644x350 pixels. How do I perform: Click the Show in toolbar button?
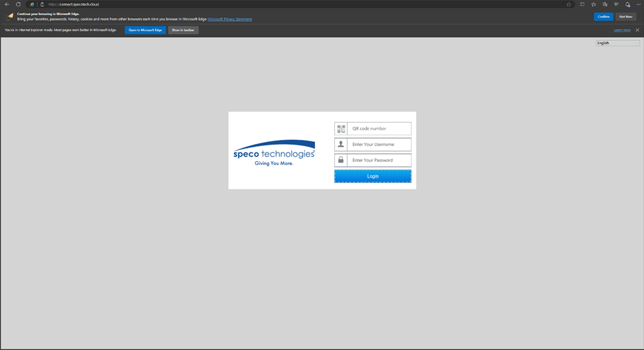tap(183, 30)
